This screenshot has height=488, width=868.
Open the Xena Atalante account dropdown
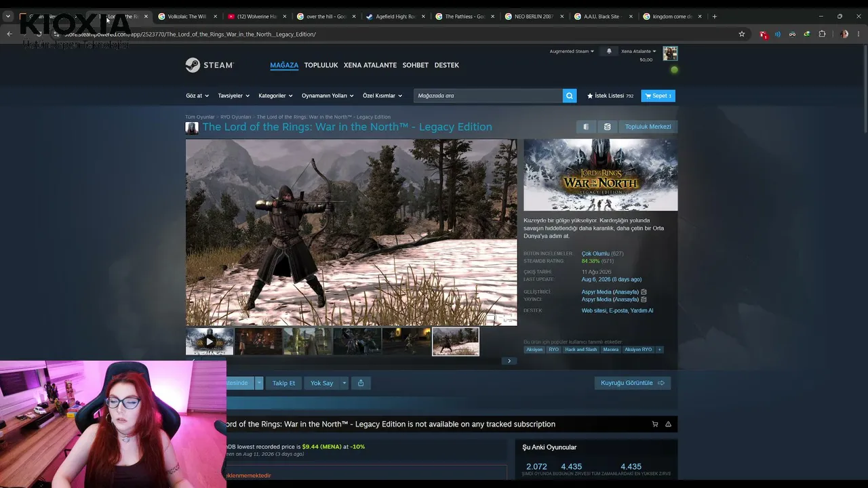639,52
